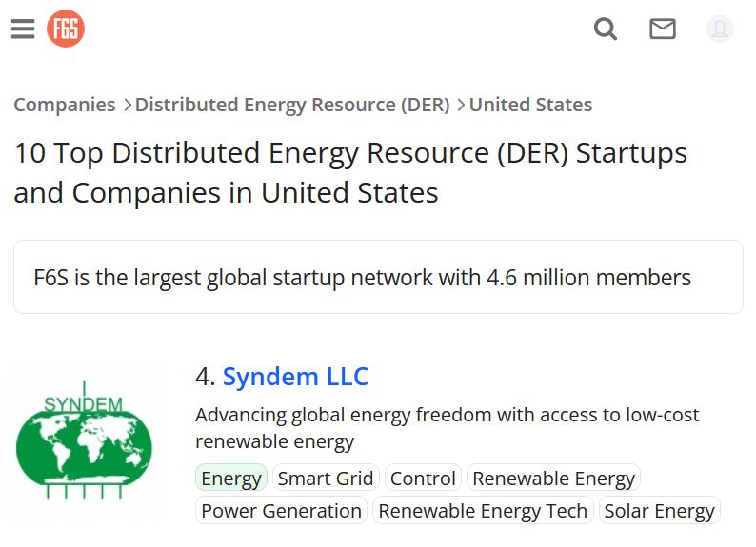This screenshot has height=547, width=756.
Task: Click the Syndem description text
Action: (x=447, y=427)
